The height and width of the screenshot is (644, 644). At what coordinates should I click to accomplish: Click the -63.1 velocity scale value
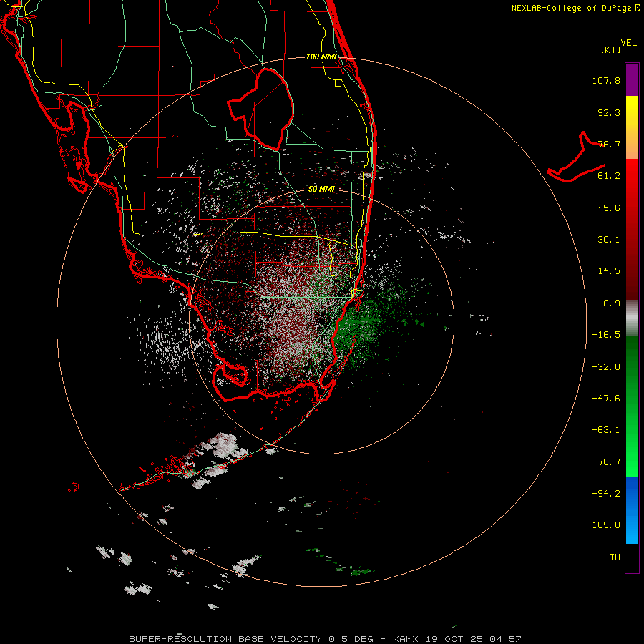click(606, 430)
